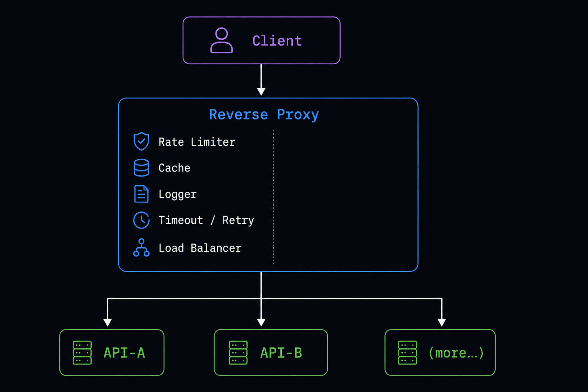Click the database icon beside Cache
The height and width of the screenshot is (392, 588).
pos(141,168)
